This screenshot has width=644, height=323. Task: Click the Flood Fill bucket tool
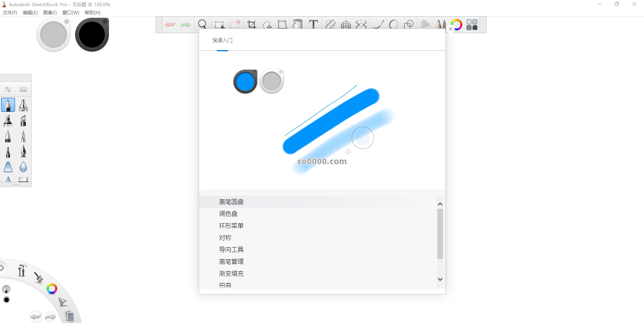pos(298,25)
